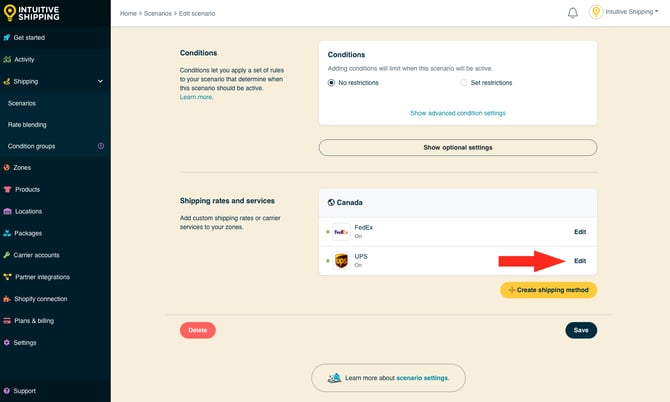Click the Products icon in sidebar
The width and height of the screenshot is (670, 402).
coord(8,189)
